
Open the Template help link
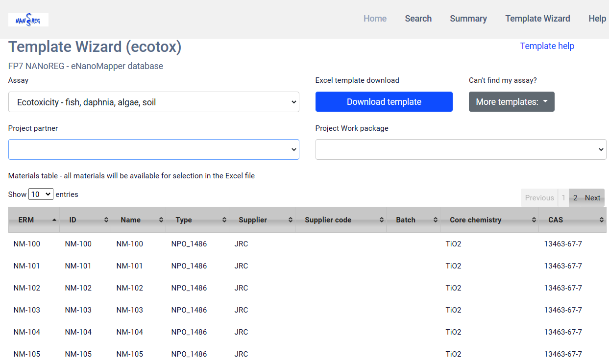coord(547,46)
